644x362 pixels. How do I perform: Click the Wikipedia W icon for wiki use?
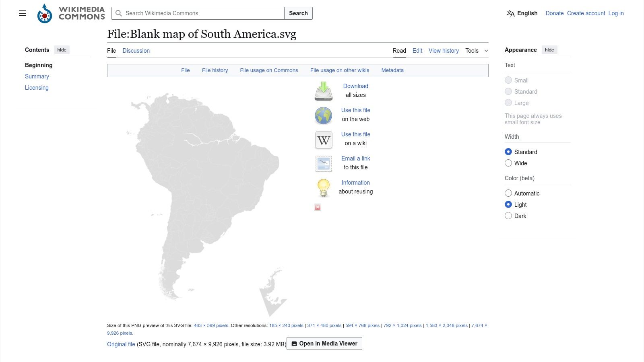point(323,140)
